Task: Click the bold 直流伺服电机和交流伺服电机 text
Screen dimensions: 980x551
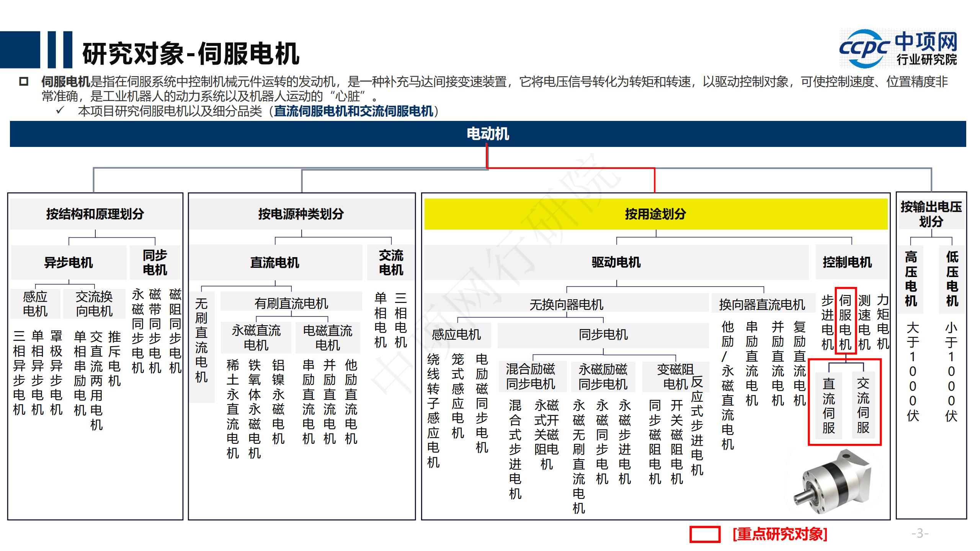Action: tap(353, 111)
